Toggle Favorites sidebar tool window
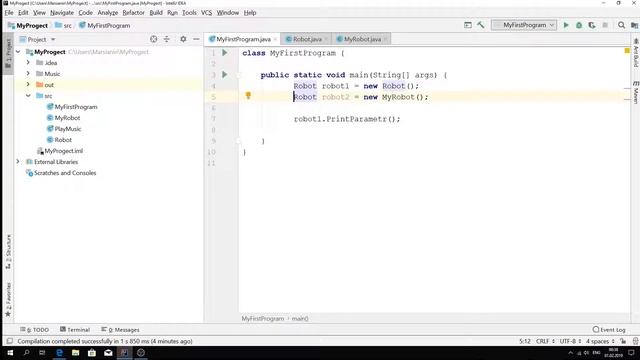The height and width of the screenshot is (360, 640). pyautogui.click(x=8, y=300)
